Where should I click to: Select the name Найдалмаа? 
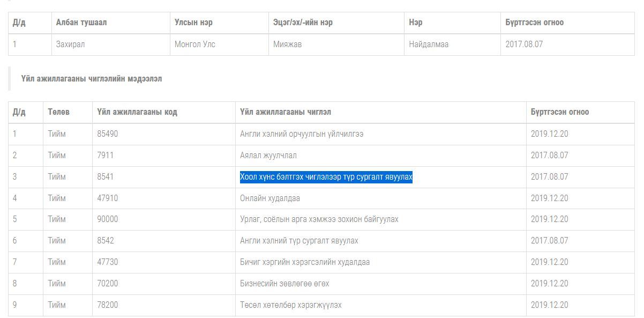coord(429,45)
